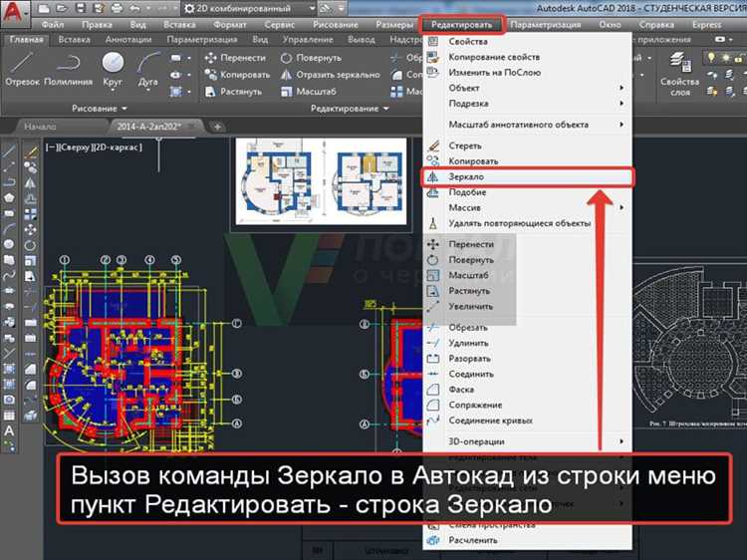
Task: Click Перенести in the ribbon
Action: [x=235, y=58]
